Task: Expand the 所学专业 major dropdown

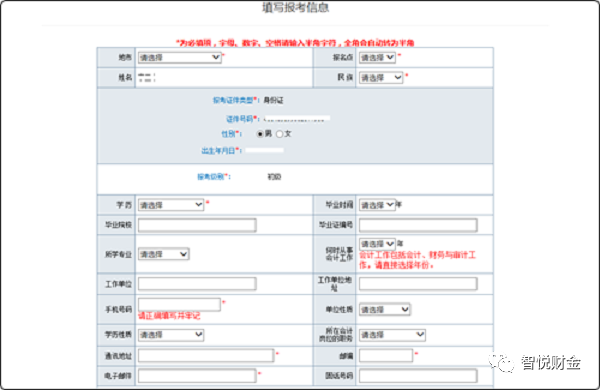Action: coord(163,255)
